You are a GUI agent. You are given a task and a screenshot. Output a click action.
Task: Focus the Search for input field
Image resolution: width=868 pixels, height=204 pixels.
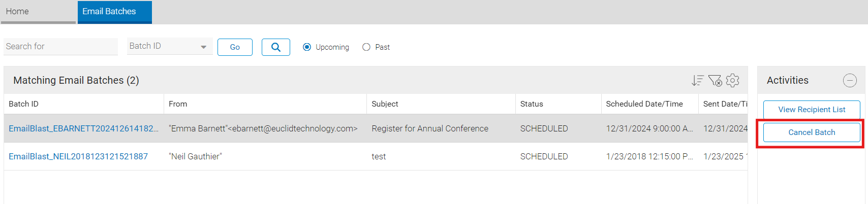coord(60,46)
